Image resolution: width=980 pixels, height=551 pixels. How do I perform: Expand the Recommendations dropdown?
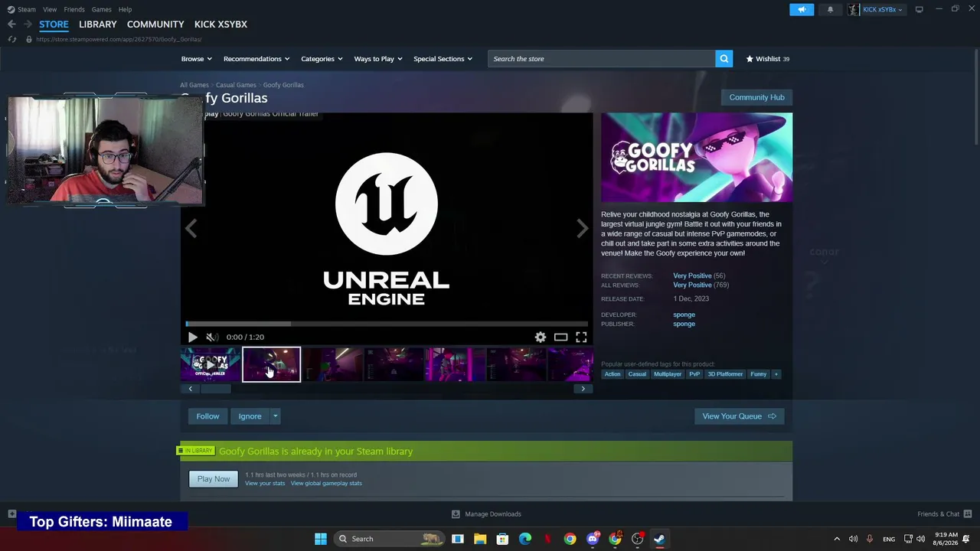pyautogui.click(x=256, y=59)
